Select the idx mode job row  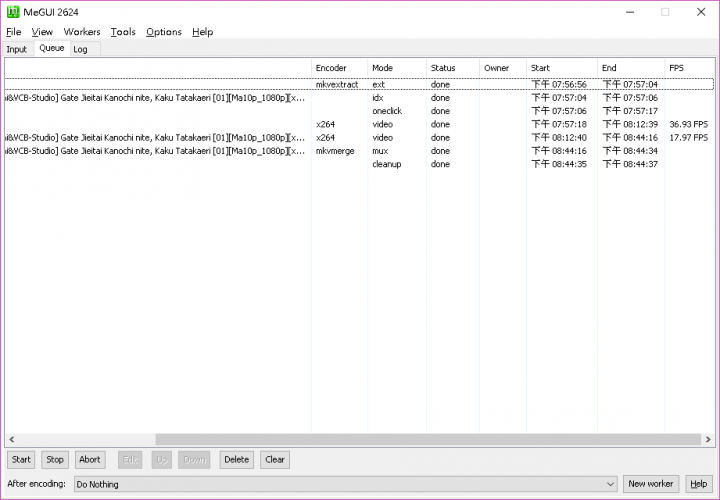click(x=359, y=98)
